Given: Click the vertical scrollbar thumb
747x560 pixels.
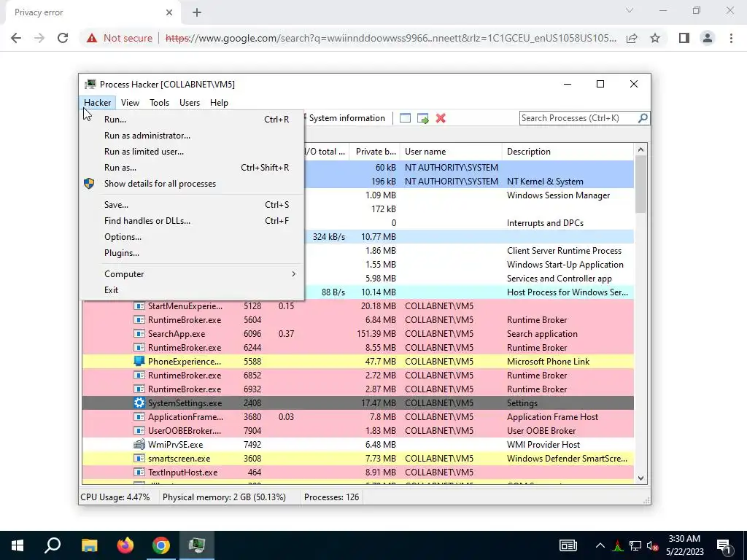Looking at the screenshot, I should pos(640,184).
